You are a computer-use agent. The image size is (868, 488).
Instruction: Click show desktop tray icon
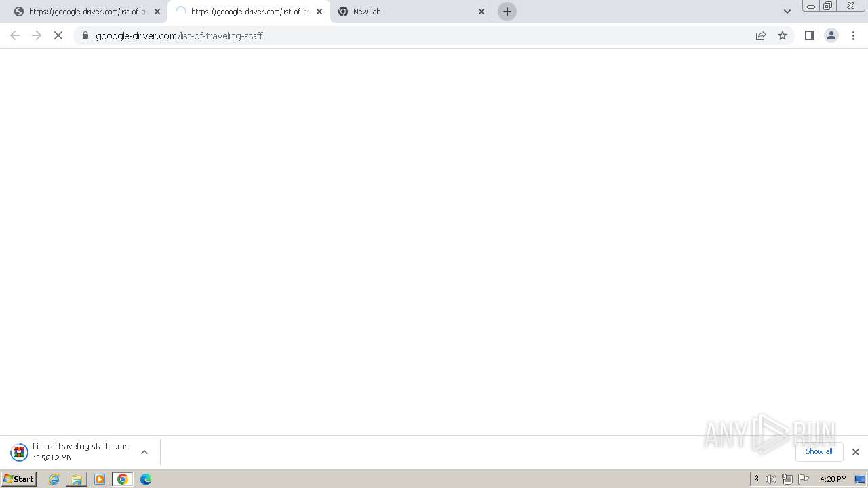coord(860,479)
